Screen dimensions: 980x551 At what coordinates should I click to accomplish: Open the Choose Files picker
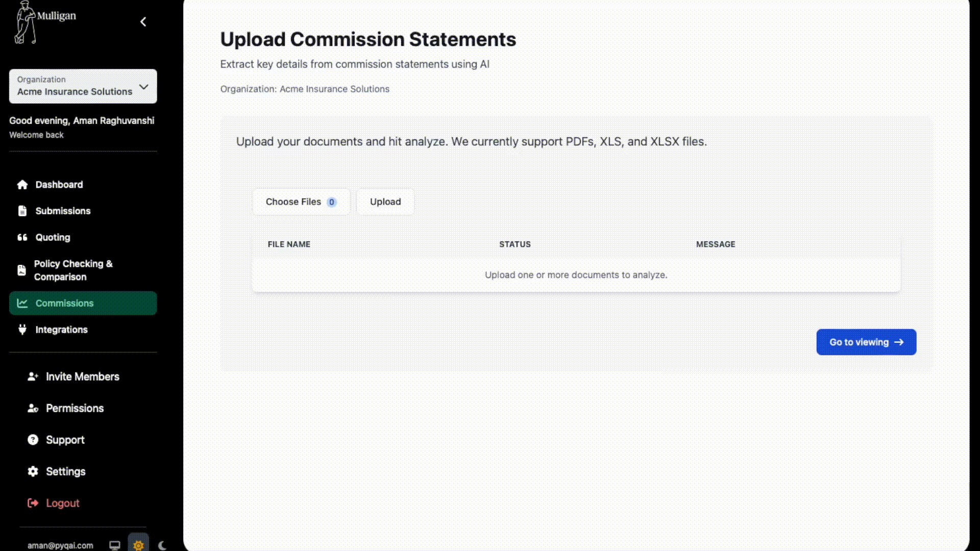301,202
